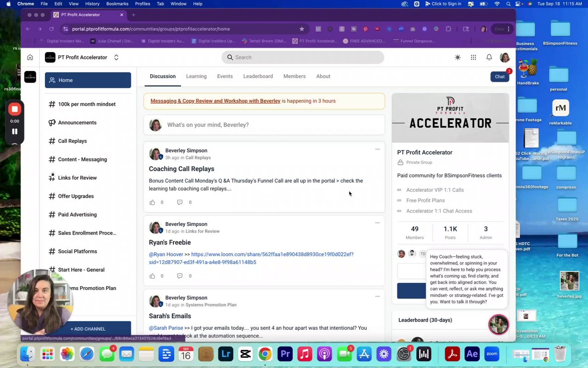This screenshot has width=588, height=368.
Task: Comment on the Coaching Call Replays post
Action: pos(180,202)
